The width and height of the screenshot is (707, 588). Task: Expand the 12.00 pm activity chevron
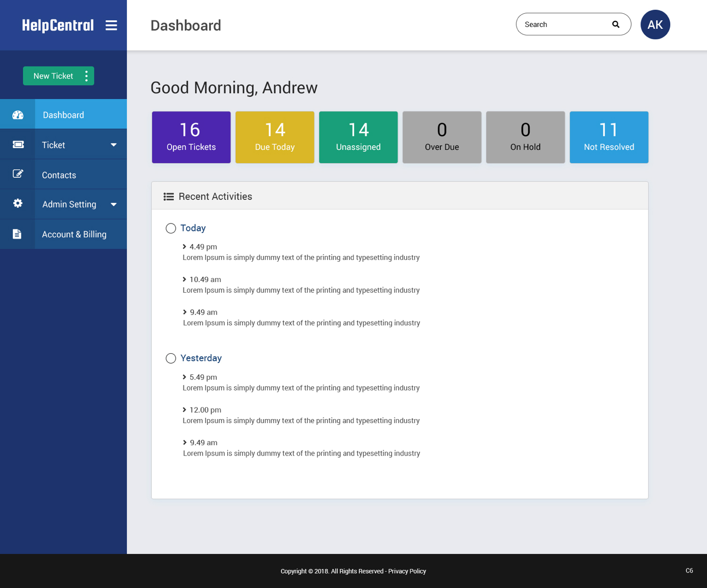click(x=184, y=410)
